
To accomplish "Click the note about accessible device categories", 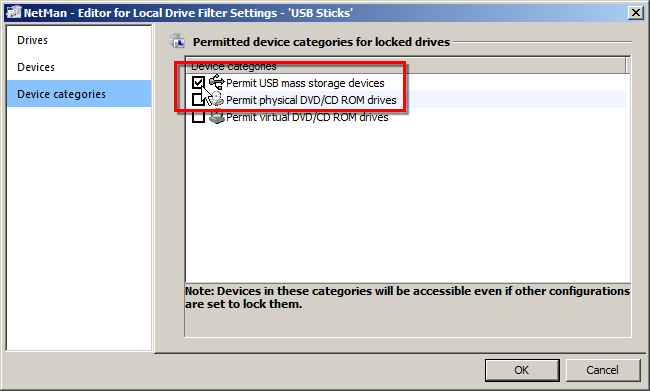I will coord(407,297).
